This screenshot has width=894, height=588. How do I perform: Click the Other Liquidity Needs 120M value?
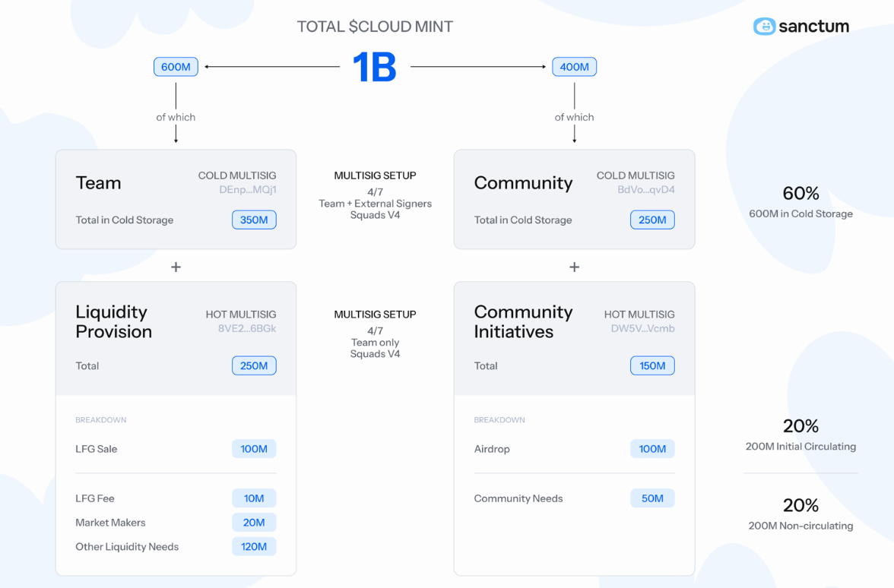(x=254, y=547)
